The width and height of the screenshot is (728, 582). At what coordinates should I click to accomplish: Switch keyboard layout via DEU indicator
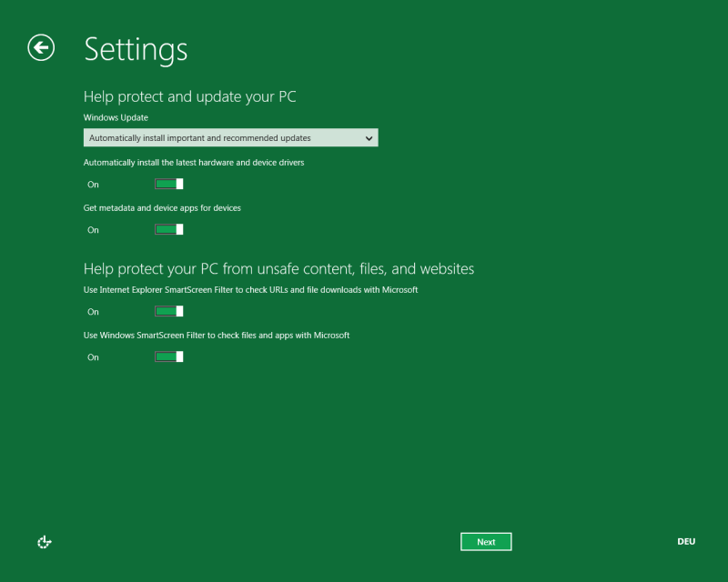coord(686,542)
